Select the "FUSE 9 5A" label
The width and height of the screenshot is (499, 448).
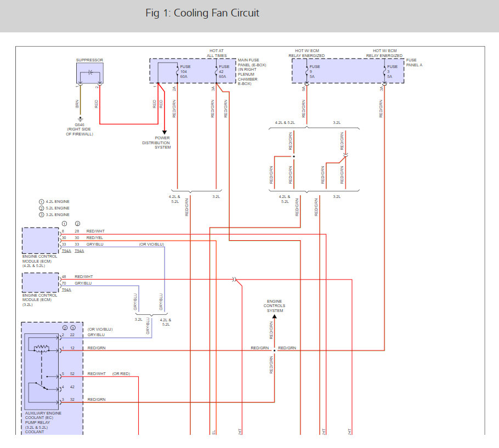tap(314, 72)
